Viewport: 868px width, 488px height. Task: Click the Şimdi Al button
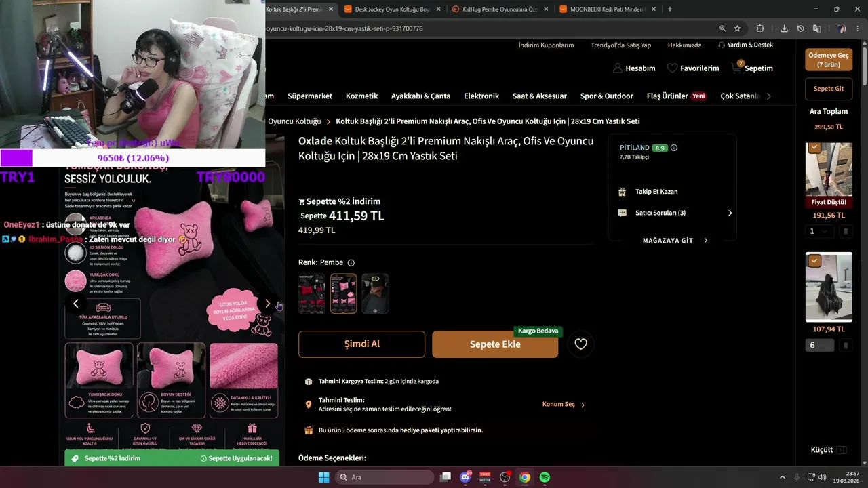[361, 344]
